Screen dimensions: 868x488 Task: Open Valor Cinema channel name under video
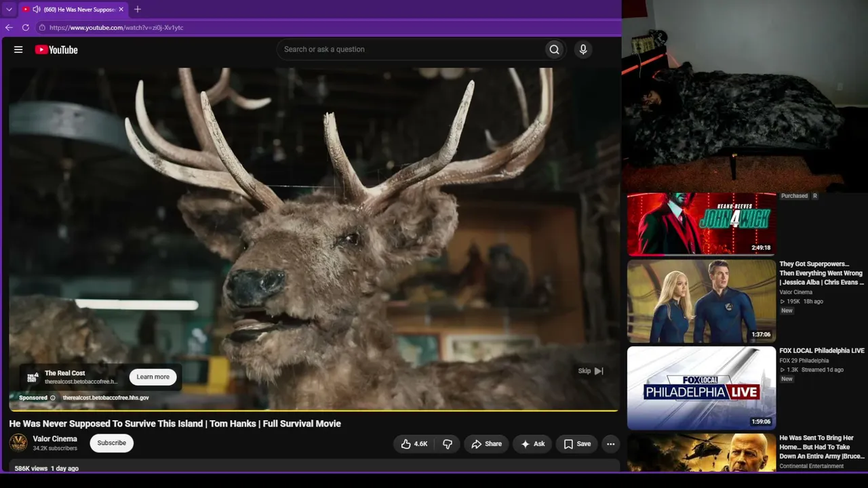pos(55,439)
